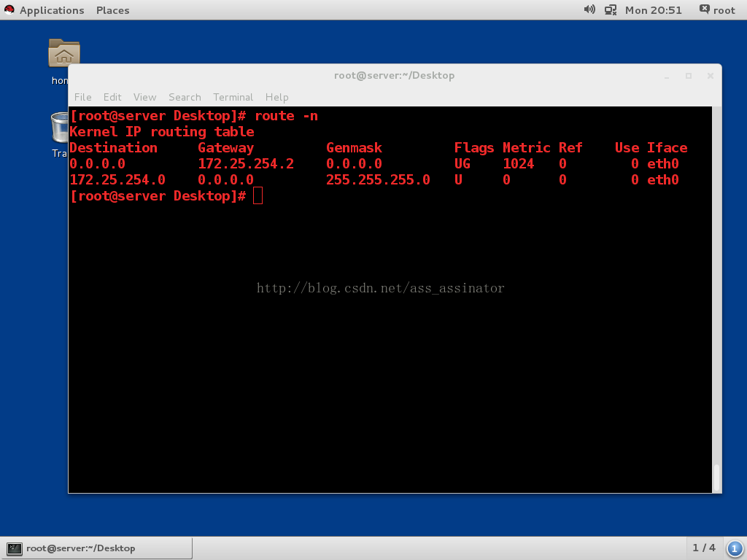Click the terminal icon in taskbar
This screenshot has width=747, height=560.
pos(15,548)
